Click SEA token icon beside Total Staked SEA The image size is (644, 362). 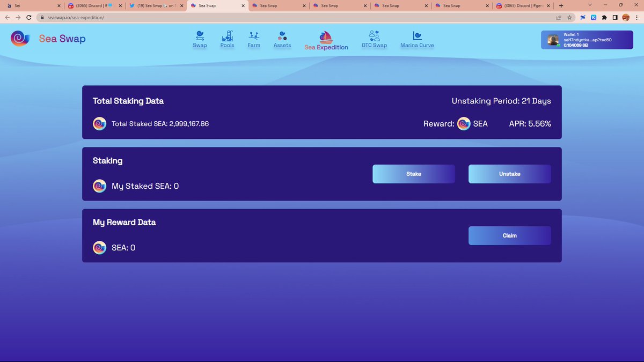click(x=99, y=124)
